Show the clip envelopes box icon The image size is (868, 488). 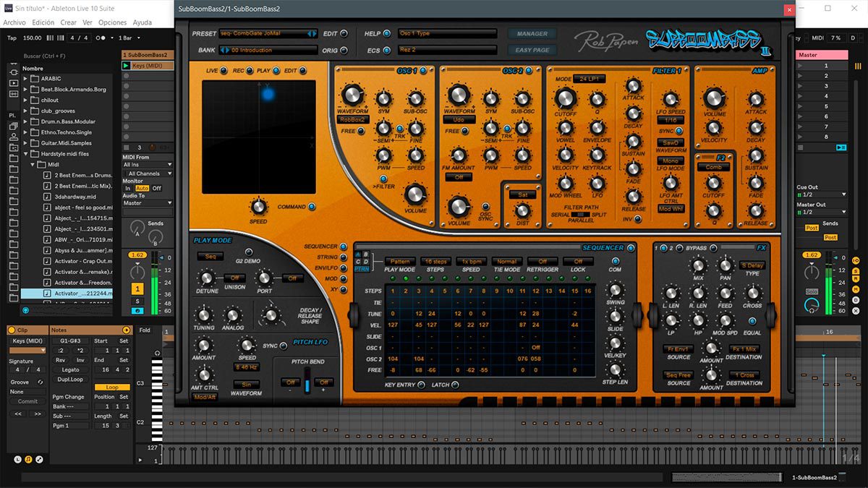point(39,459)
